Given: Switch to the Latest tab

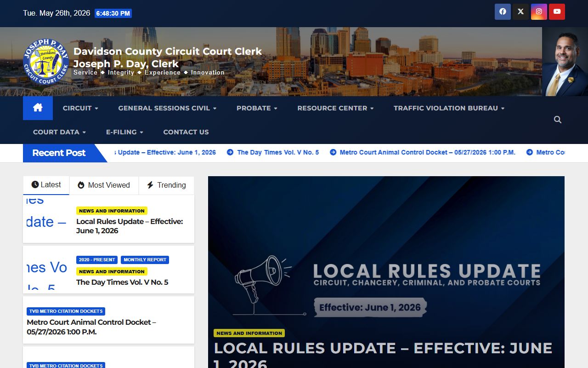Looking at the screenshot, I should [46, 185].
